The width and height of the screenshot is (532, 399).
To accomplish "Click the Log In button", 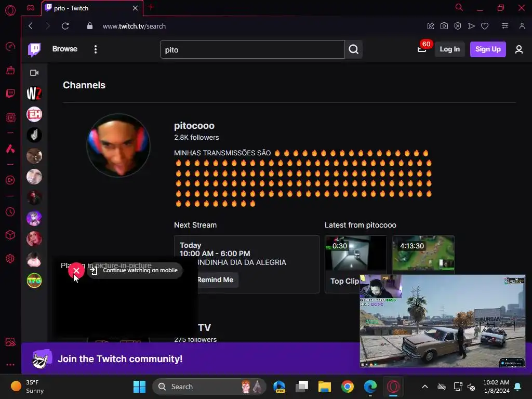I will click(449, 49).
